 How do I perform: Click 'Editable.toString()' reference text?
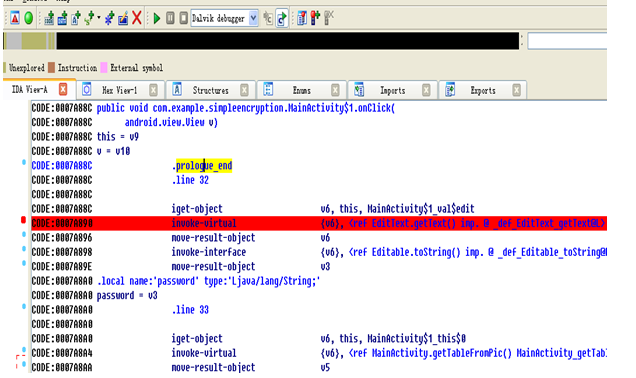click(x=416, y=252)
